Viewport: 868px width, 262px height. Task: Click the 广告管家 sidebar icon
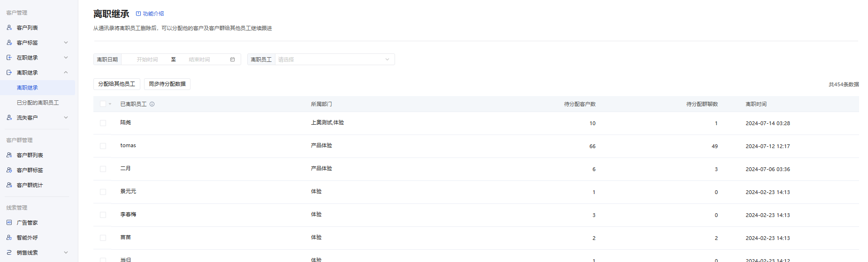[9, 223]
